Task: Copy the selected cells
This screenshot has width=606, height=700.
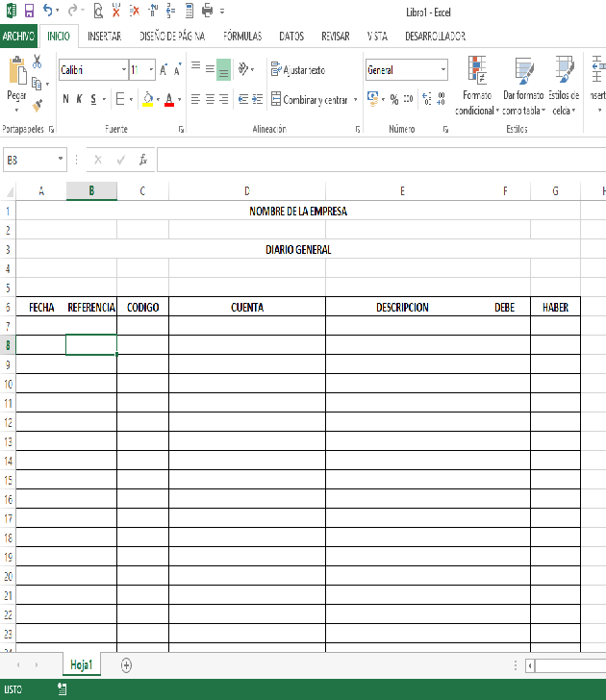Action: click(37, 84)
